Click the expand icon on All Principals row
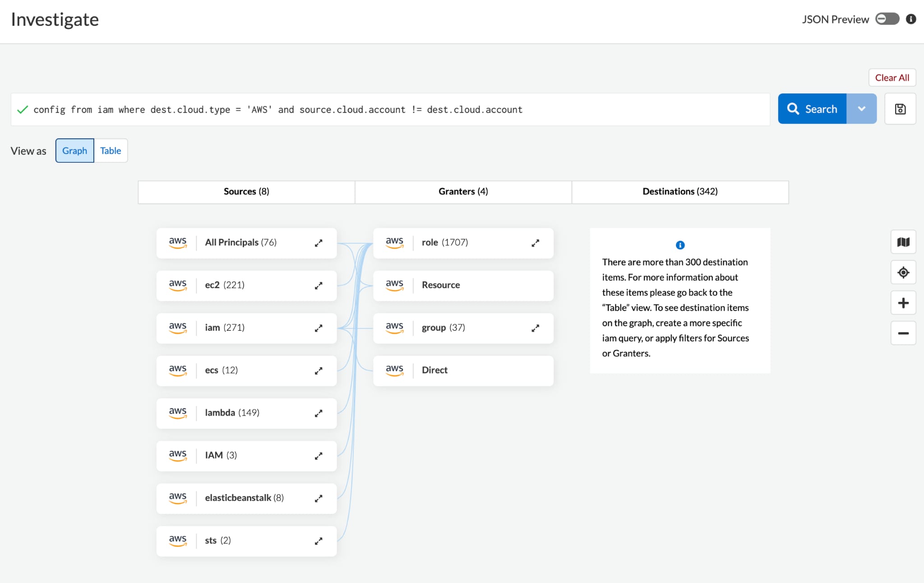Viewport: 924px width, 583px height. click(318, 242)
